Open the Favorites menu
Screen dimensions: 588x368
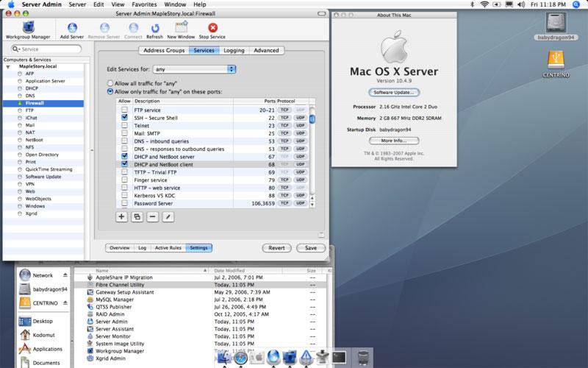[144, 4]
